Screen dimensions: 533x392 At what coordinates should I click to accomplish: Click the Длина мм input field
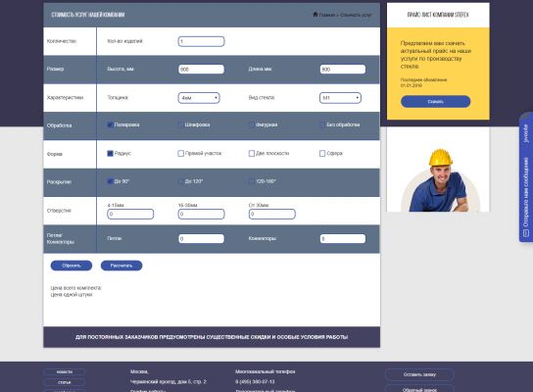tap(343, 70)
